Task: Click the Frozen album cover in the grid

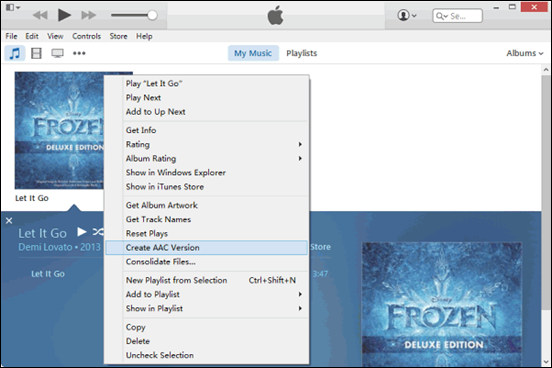Action: tap(59, 130)
